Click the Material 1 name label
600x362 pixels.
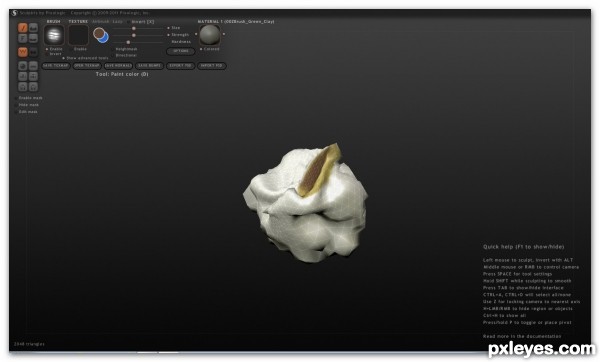[236, 22]
